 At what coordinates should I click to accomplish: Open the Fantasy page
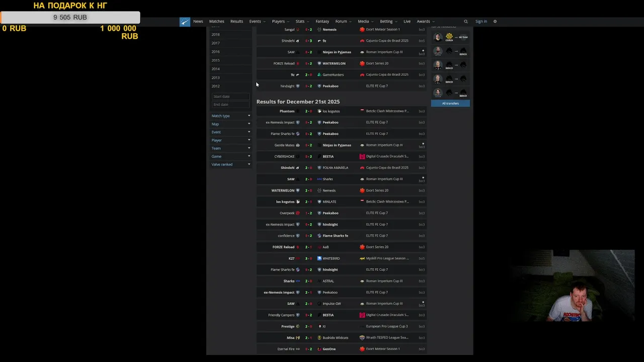point(323,22)
